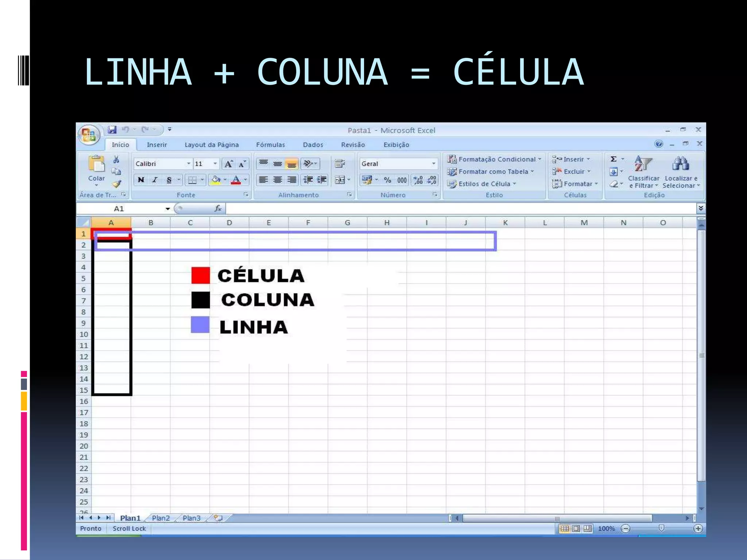
Task: Expand the formula bar
Action: pos(701,209)
